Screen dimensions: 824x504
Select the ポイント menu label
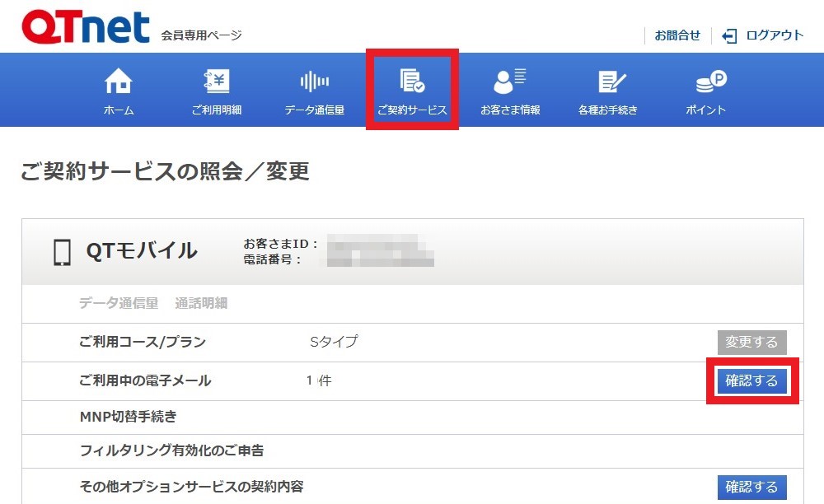[x=706, y=110]
